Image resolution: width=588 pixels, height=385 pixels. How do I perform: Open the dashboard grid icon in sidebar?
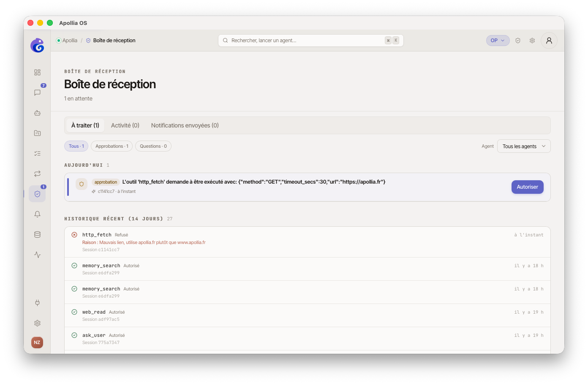pos(37,73)
